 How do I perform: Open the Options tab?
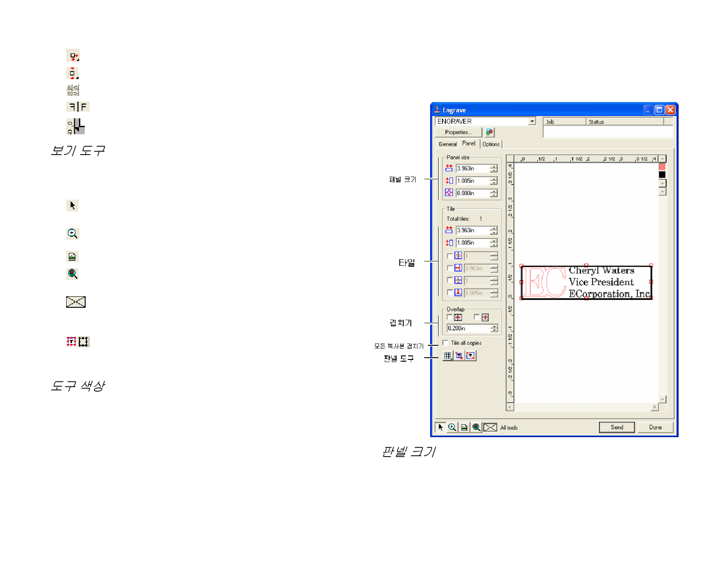491,144
